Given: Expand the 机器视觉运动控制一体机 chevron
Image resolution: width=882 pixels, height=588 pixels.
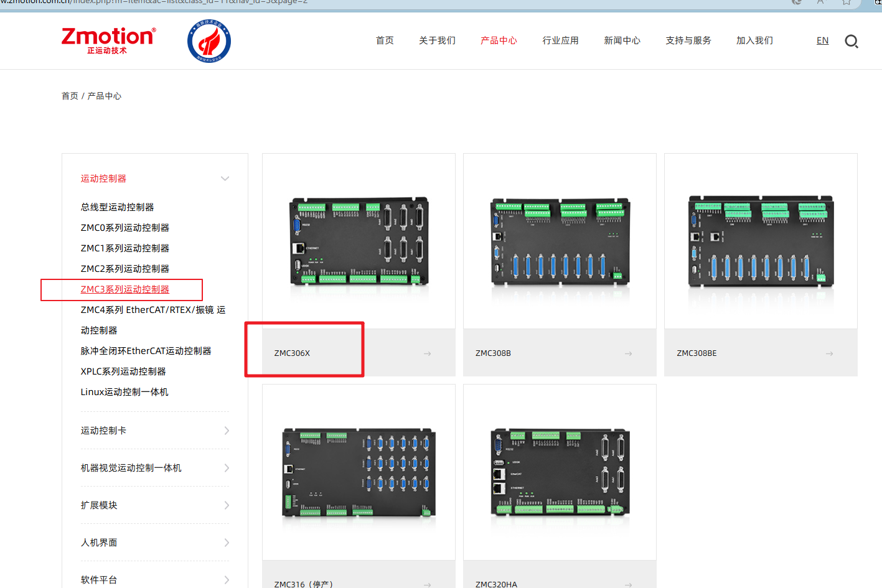Looking at the screenshot, I should pos(227,468).
